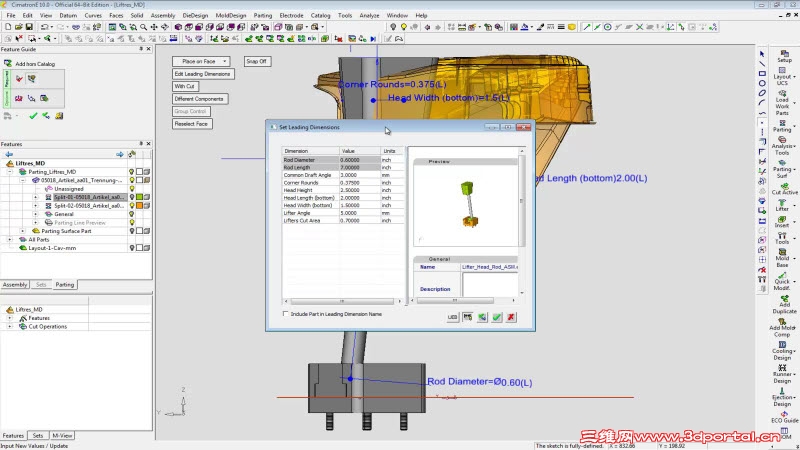Screen dimensions: 800x450
Task: Expand the General tree node
Action: click(35, 214)
